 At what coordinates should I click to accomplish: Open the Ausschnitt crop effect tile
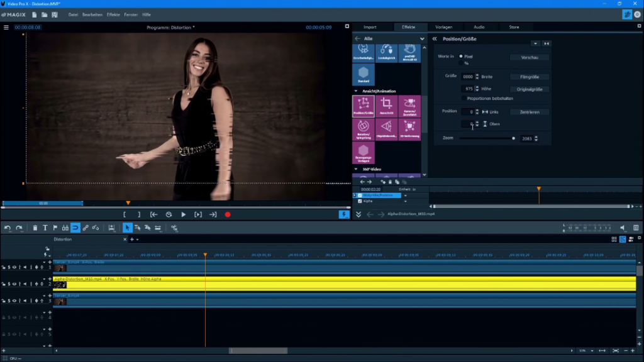pyautogui.click(x=387, y=106)
